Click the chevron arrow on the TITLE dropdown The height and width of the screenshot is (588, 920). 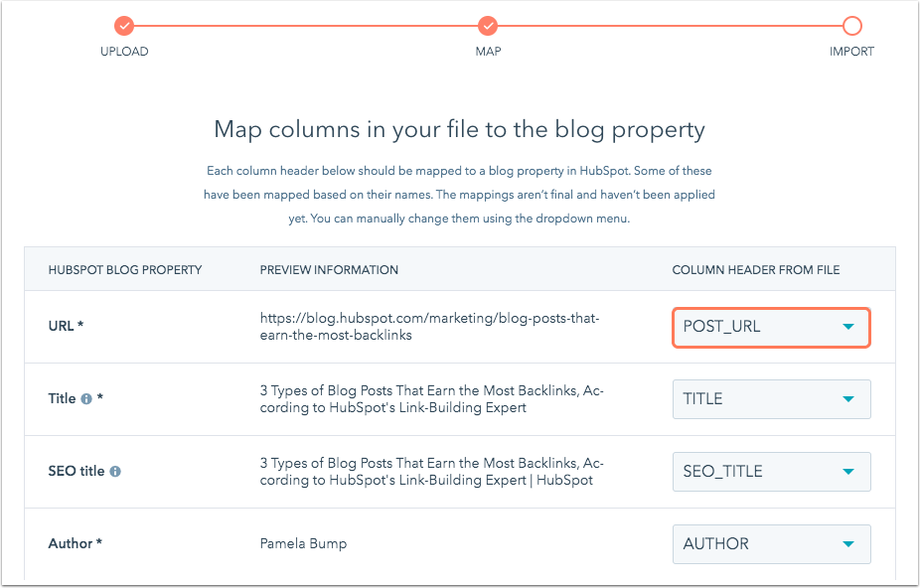848,398
